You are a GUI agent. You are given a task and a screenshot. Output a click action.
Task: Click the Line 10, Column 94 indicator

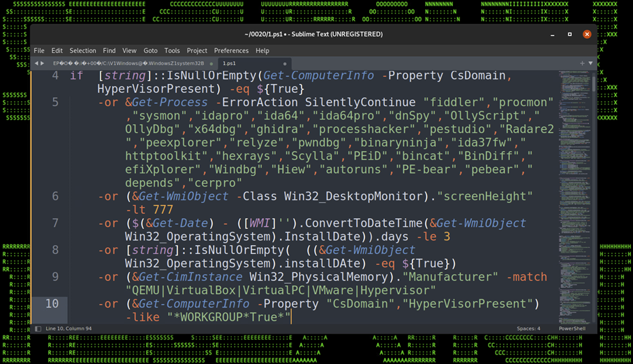coord(74,329)
